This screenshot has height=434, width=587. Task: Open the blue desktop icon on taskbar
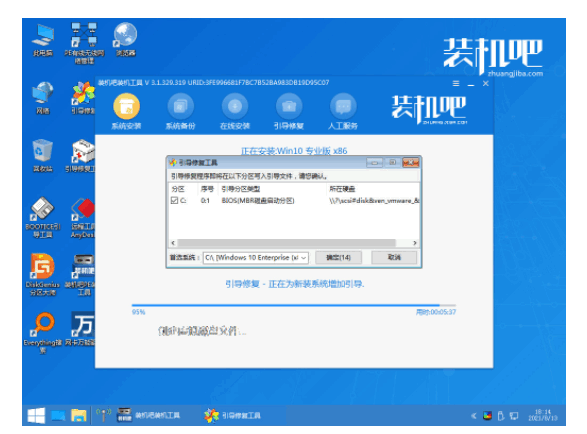58,415
